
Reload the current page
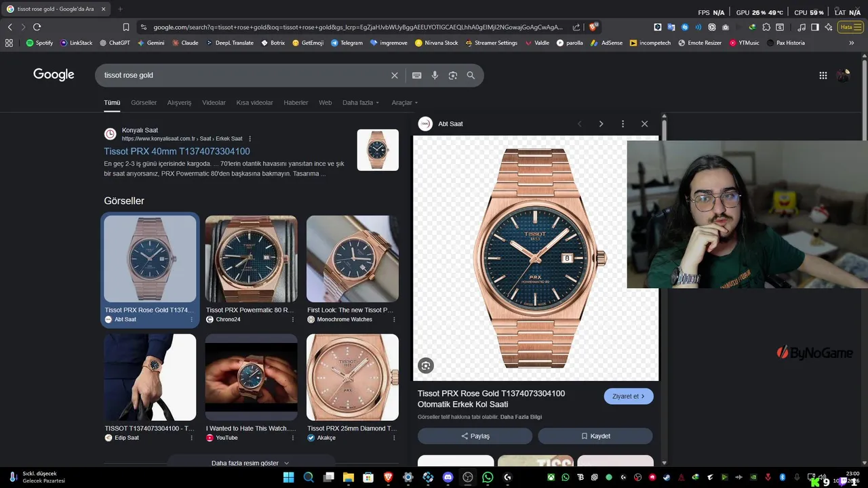[x=37, y=27]
